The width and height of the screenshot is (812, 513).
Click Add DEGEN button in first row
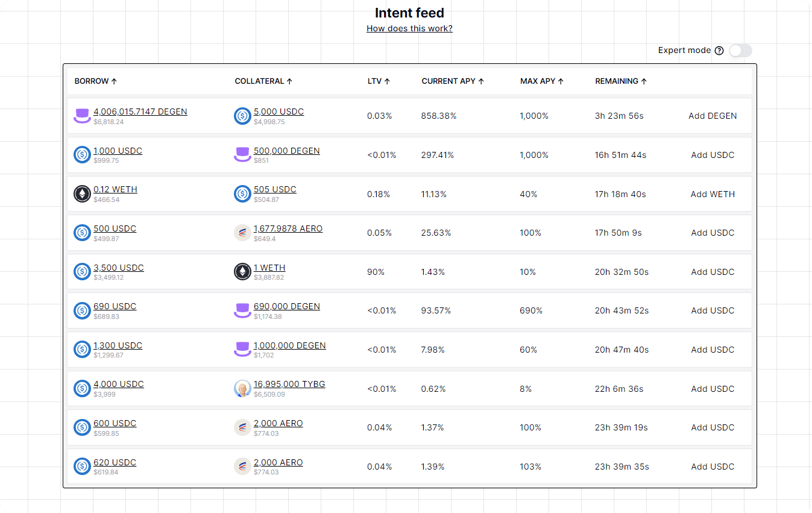[713, 116]
